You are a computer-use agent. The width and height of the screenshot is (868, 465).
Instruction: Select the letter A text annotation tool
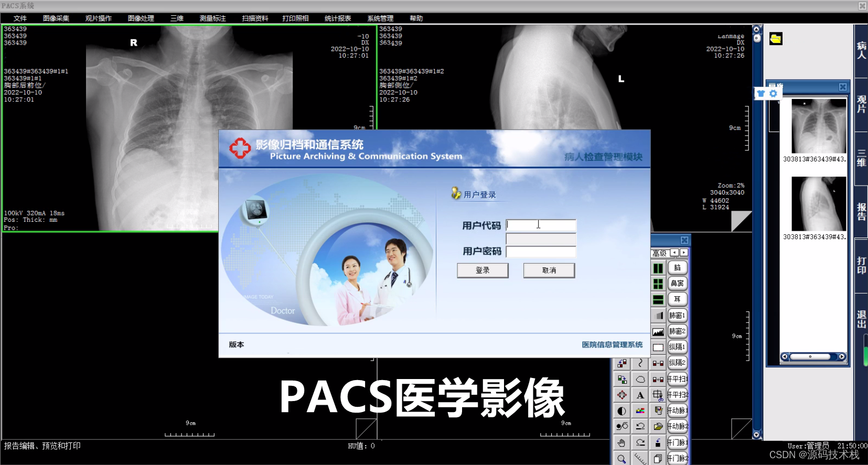pos(640,395)
